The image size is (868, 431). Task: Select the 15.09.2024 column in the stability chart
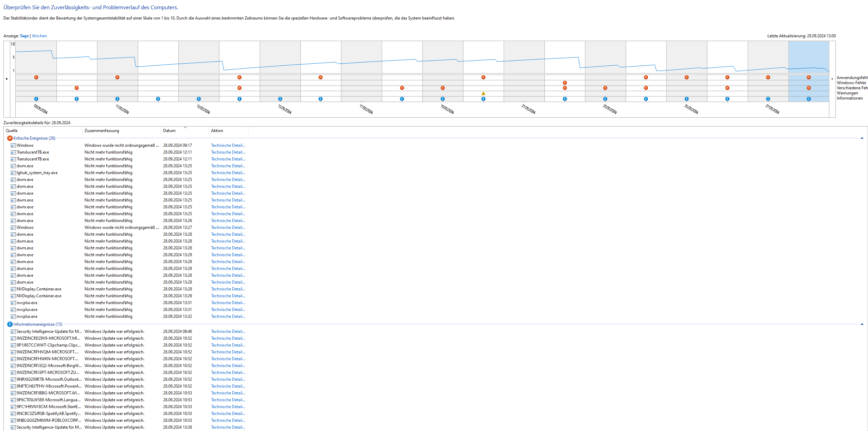click(x=280, y=57)
